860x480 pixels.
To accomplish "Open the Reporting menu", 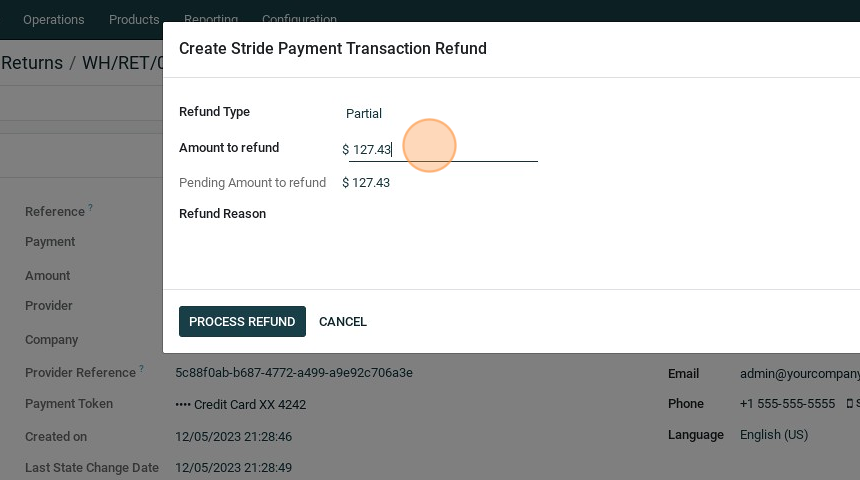I will (x=211, y=20).
